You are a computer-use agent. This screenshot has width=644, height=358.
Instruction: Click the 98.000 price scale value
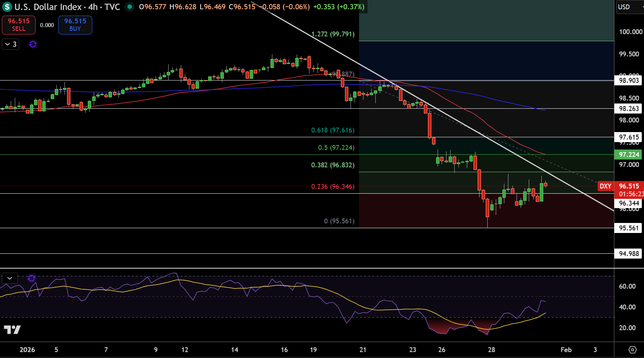pyautogui.click(x=629, y=120)
